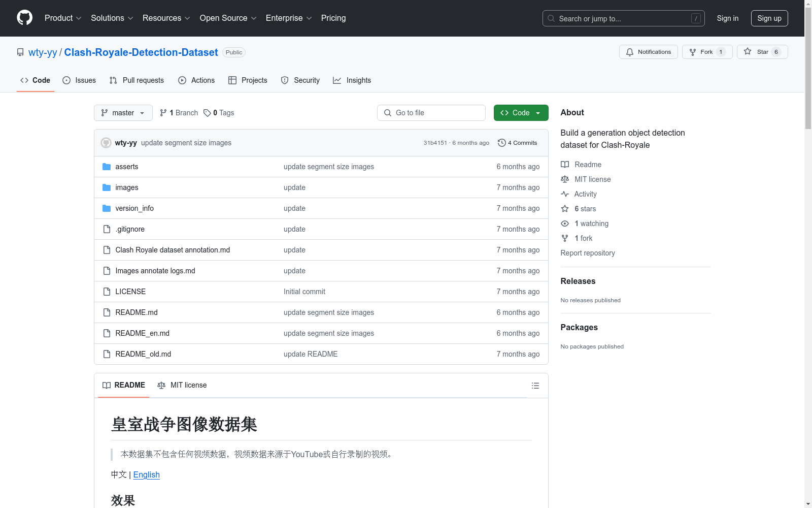Click the commit history clock icon
The width and height of the screenshot is (812, 508).
point(502,143)
